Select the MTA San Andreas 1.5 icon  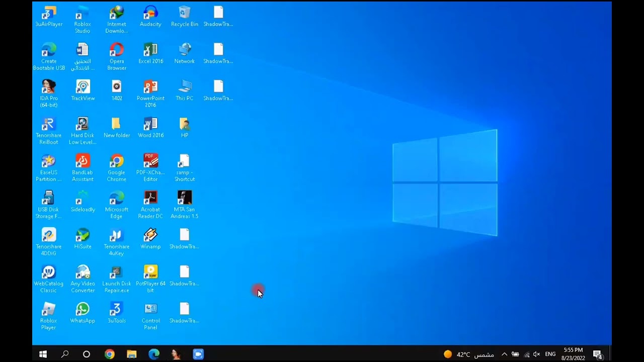[x=185, y=206]
